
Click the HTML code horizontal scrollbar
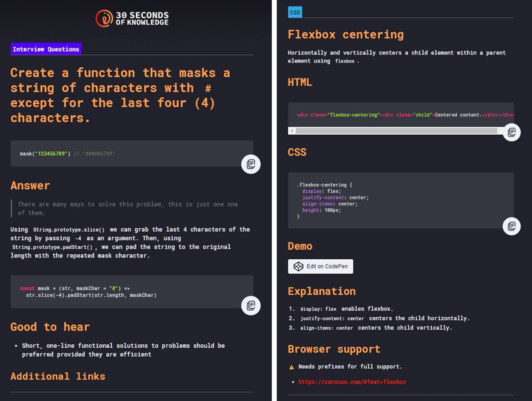click(396, 131)
